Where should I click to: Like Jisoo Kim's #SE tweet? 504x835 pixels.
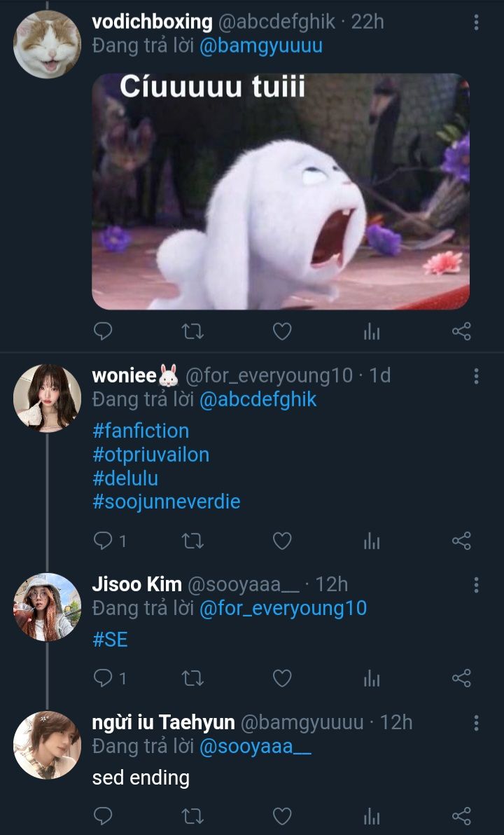point(282,678)
